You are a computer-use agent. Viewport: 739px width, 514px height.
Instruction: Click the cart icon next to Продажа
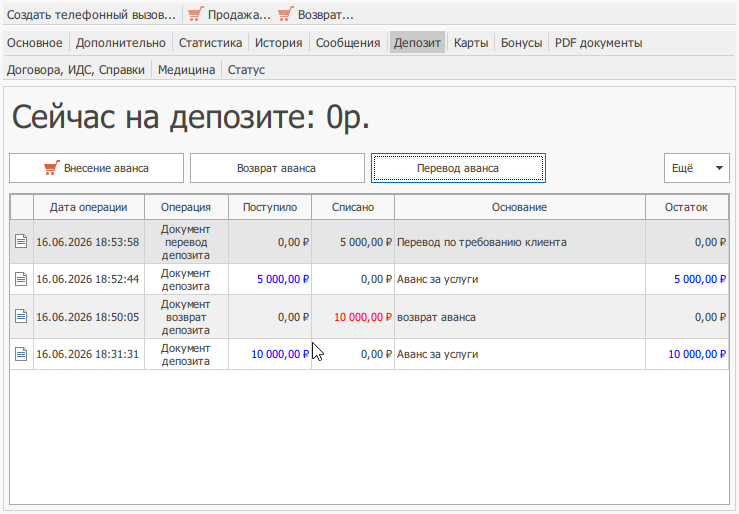pyautogui.click(x=196, y=14)
